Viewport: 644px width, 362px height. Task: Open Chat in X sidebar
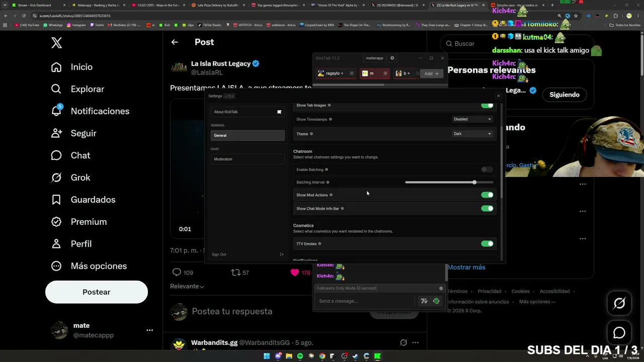click(70, 155)
